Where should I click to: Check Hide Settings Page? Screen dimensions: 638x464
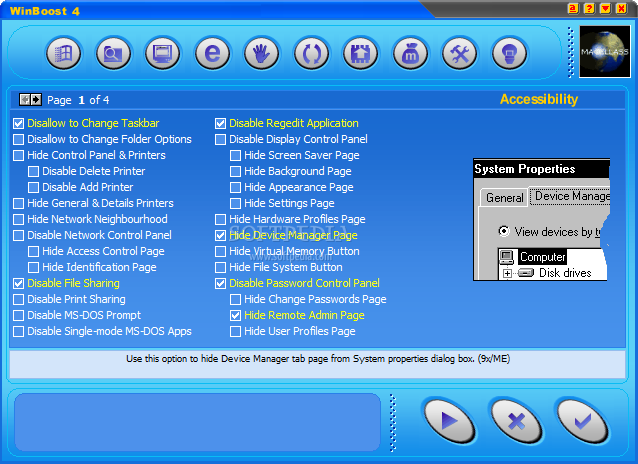tap(235, 204)
